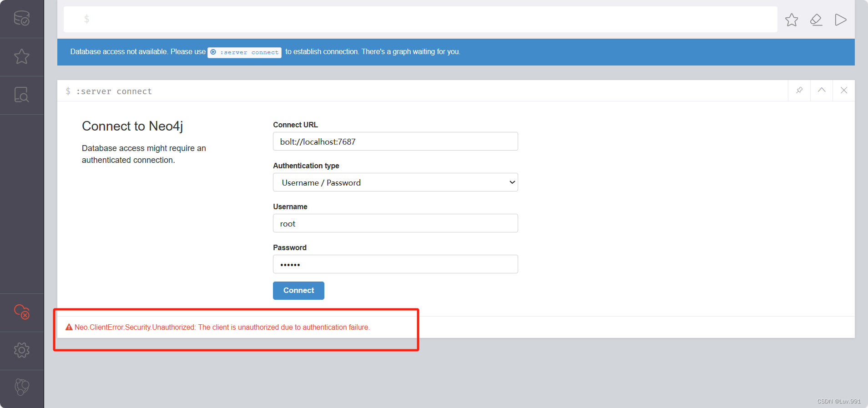Click the :server connect command link
868x408 pixels.
[x=245, y=52]
